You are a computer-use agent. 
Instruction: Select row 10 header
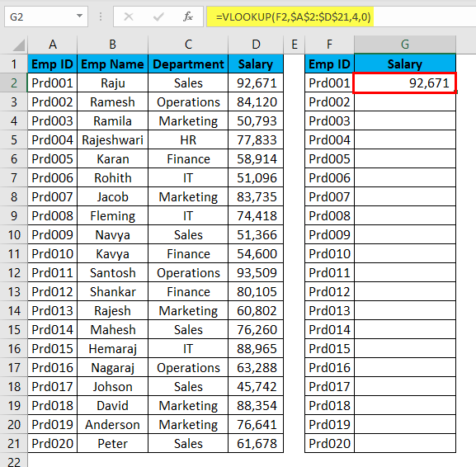pyautogui.click(x=14, y=234)
